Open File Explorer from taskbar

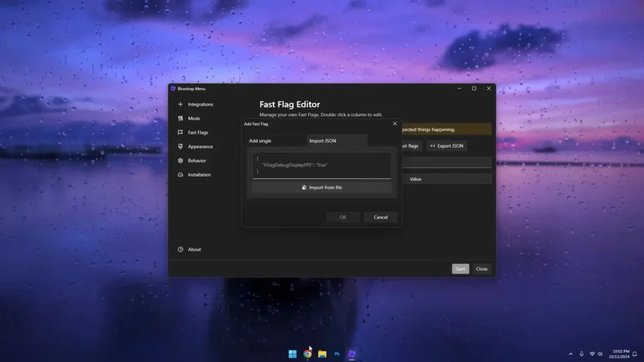tap(322, 354)
